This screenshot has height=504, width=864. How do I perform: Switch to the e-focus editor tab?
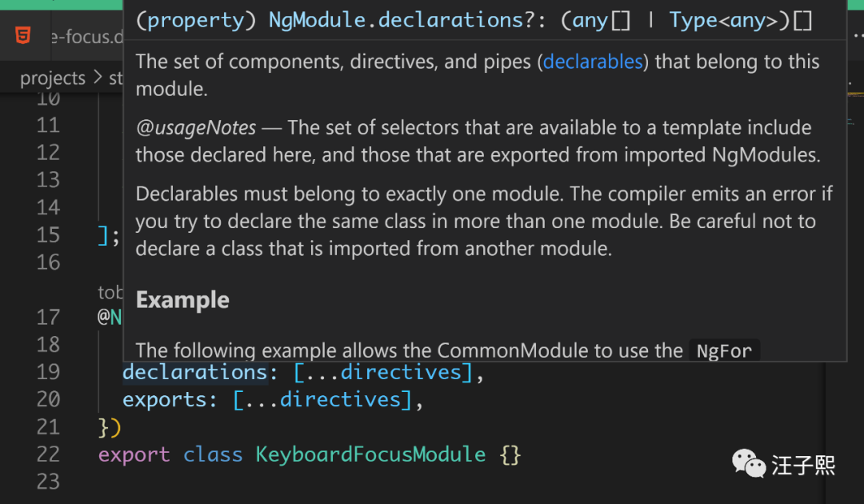(x=84, y=37)
